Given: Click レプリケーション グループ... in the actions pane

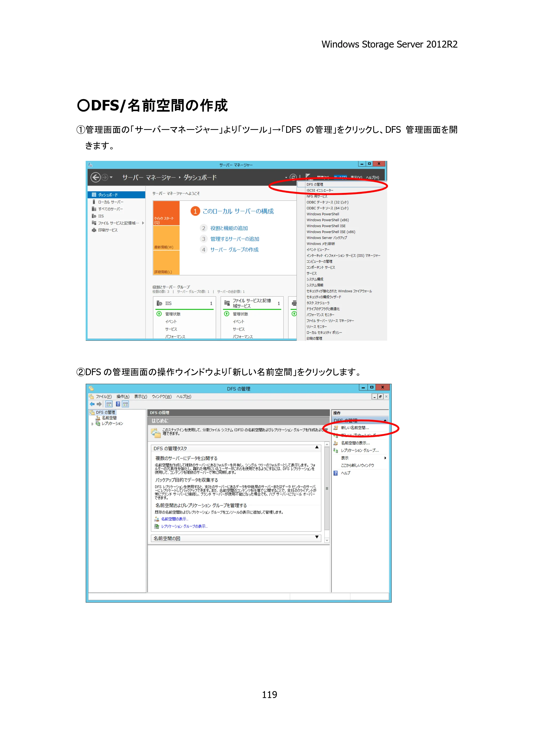Looking at the screenshot, I should click(x=360, y=451).
